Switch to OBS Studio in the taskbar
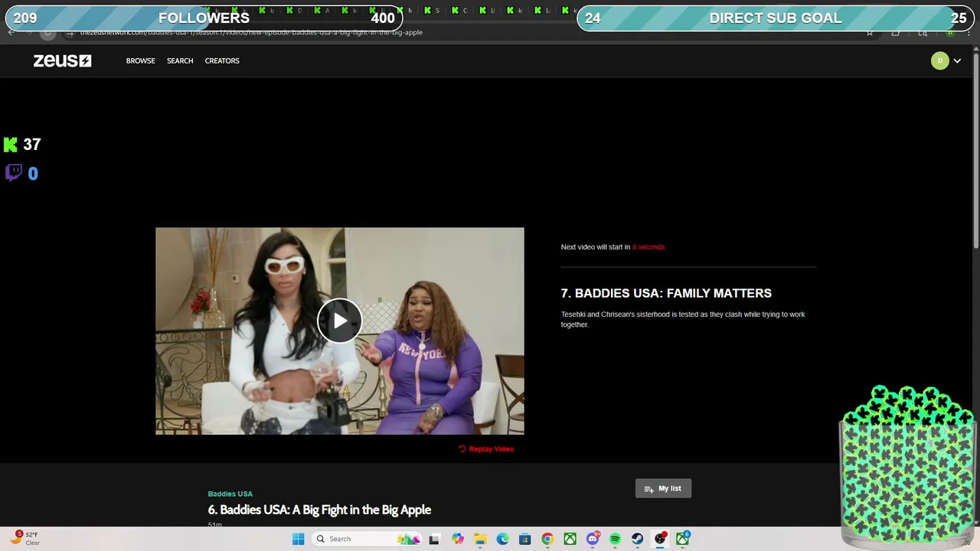Image resolution: width=980 pixels, height=551 pixels. pos(660,539)
